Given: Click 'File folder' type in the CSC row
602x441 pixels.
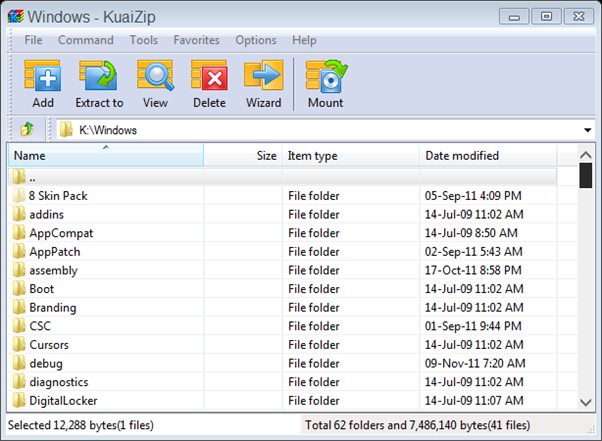Looking at the screenshot, I should pyautogui.click(x=314, y=326).
